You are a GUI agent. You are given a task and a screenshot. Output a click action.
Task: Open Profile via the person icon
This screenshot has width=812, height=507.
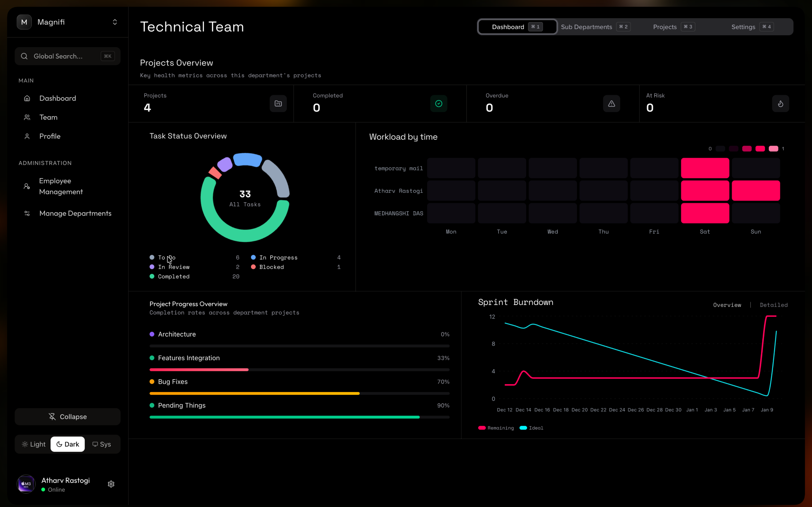(x=27, y=136)
